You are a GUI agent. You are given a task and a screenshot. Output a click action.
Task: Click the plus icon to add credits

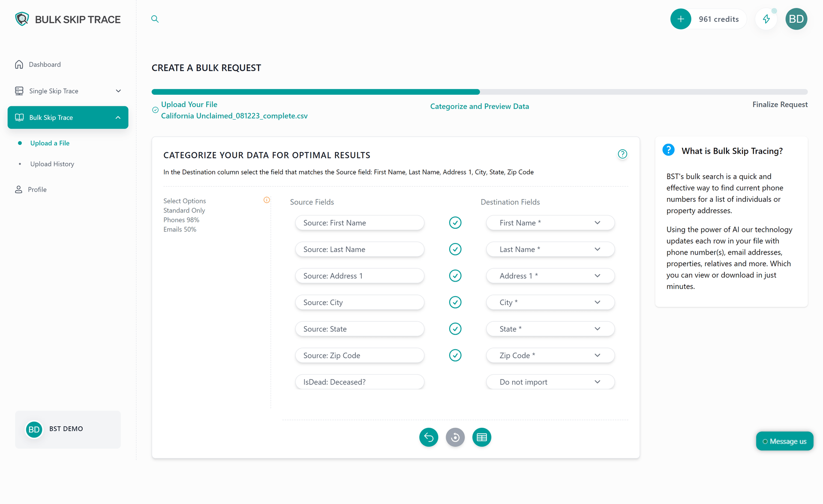coord(680,19)
